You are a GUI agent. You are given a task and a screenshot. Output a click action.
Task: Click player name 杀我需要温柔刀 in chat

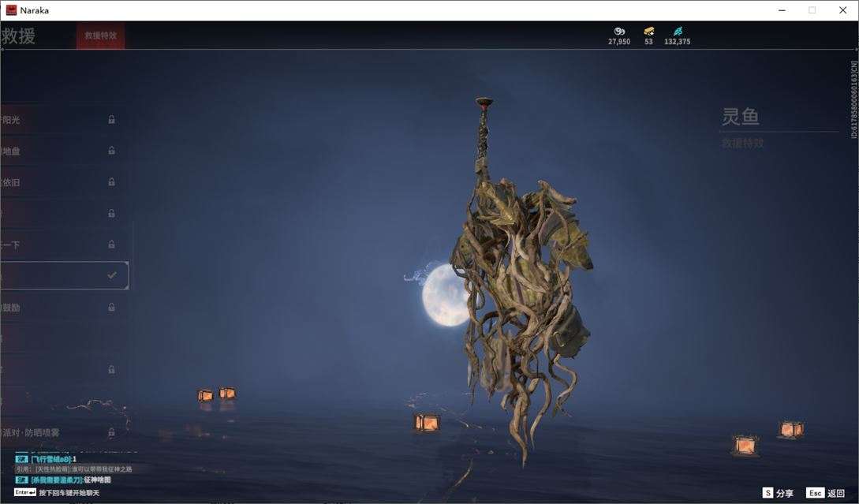coord(57,480)
